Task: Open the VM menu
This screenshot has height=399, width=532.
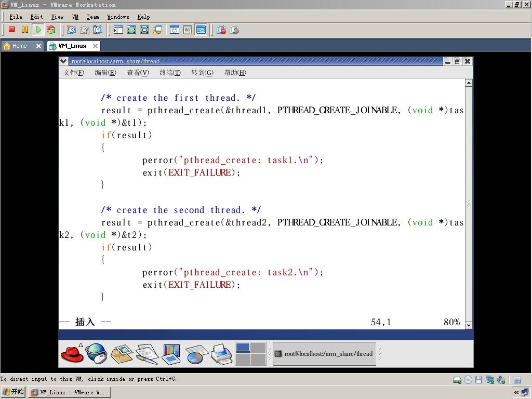Action: point(75,17)
